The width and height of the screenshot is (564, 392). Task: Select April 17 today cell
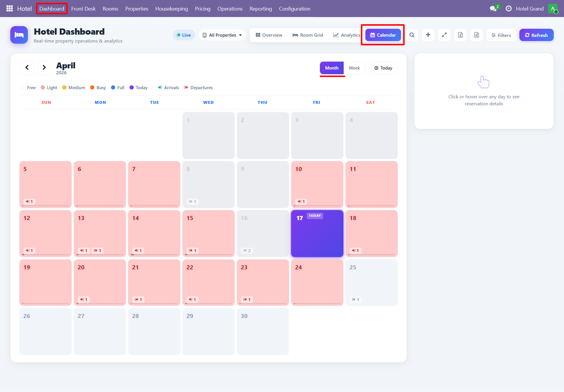click(317, 234)
